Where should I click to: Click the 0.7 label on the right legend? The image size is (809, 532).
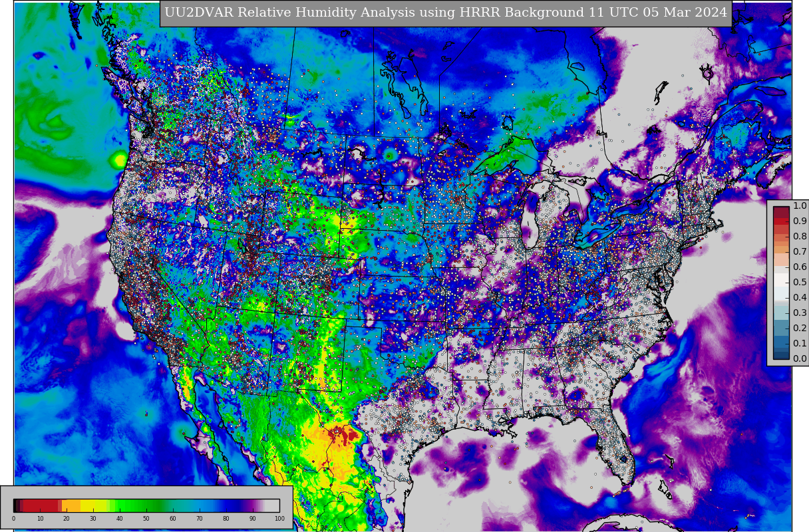point(800,252)
